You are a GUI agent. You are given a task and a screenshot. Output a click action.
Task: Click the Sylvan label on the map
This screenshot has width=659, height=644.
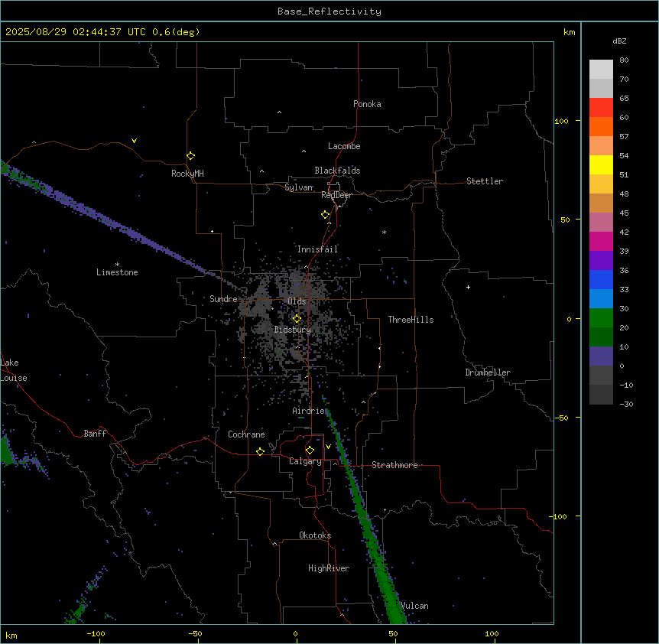coord(299,187)
